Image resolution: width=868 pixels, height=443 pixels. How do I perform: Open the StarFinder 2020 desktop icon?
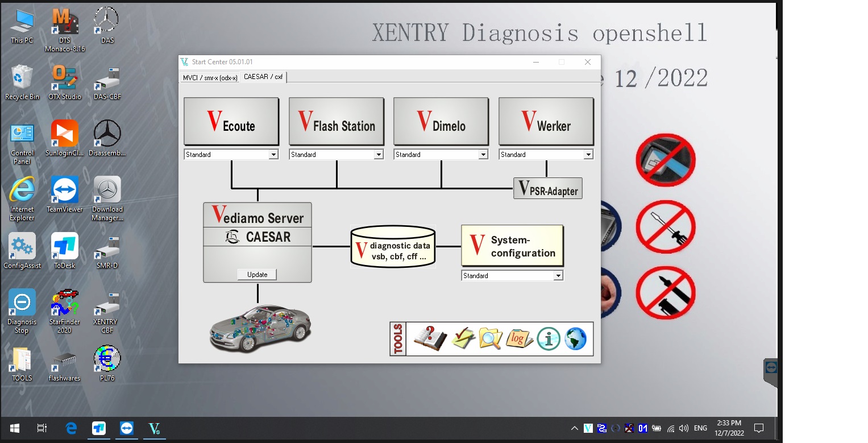tap(65, 311)
